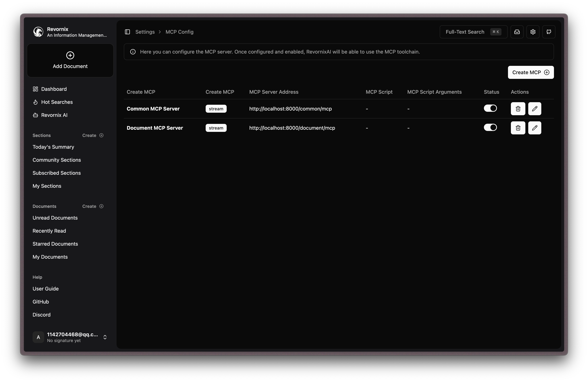Click the account email 1142704468@qq.c...
588x382 pixels.
pyautogui.click(x=72, y=335)
